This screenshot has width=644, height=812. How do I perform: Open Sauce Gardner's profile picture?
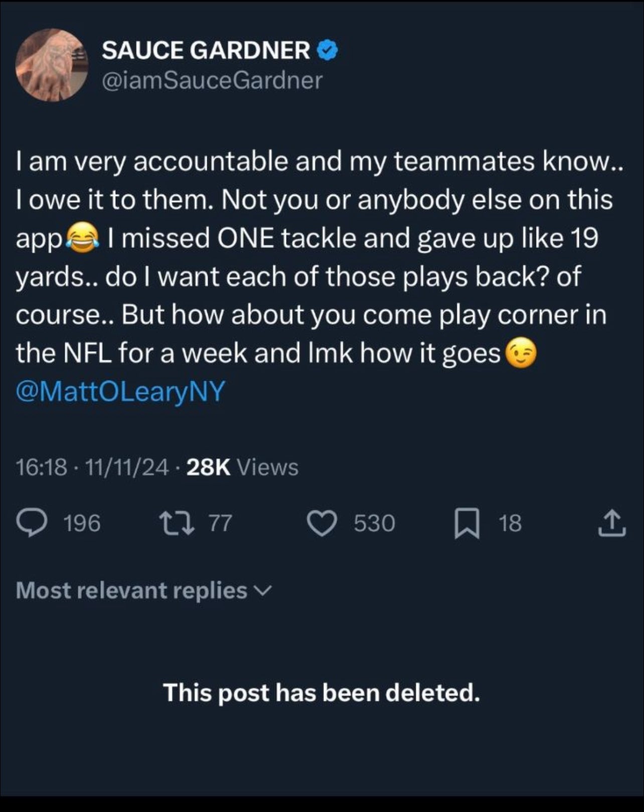(x=52, y=65)
